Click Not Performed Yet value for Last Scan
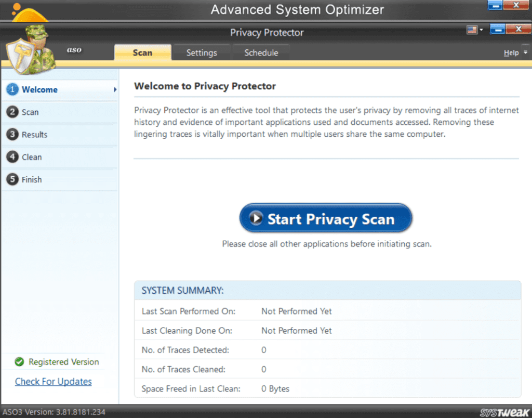Image resolution: width=532 pixels, height=418 pixels. pos(296,311)
